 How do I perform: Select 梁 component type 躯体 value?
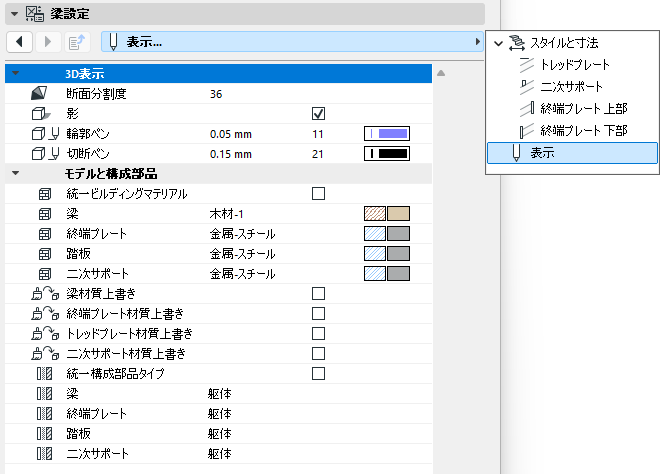point(220,394)
